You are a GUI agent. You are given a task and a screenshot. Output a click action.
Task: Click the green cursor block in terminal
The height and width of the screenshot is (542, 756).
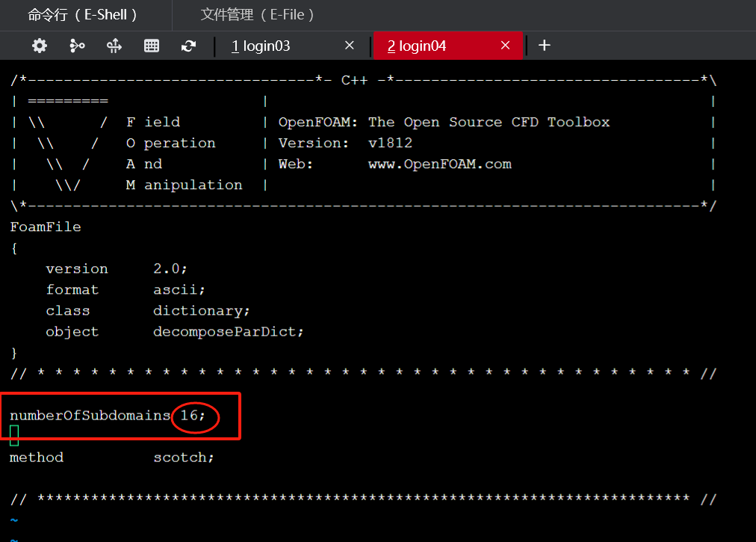[x=14, y=435]
